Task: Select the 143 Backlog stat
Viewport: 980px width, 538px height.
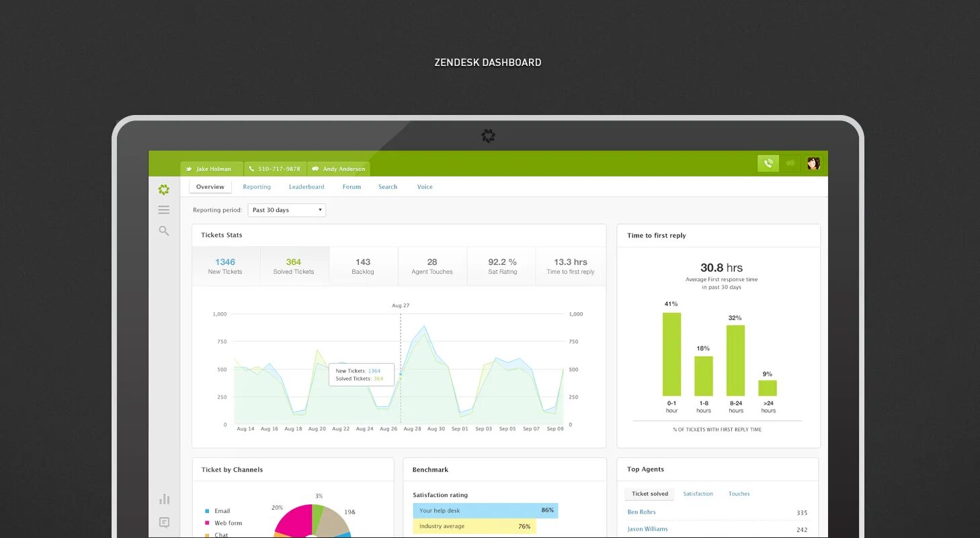Action: pyautogui.click(x=363, y=266)
